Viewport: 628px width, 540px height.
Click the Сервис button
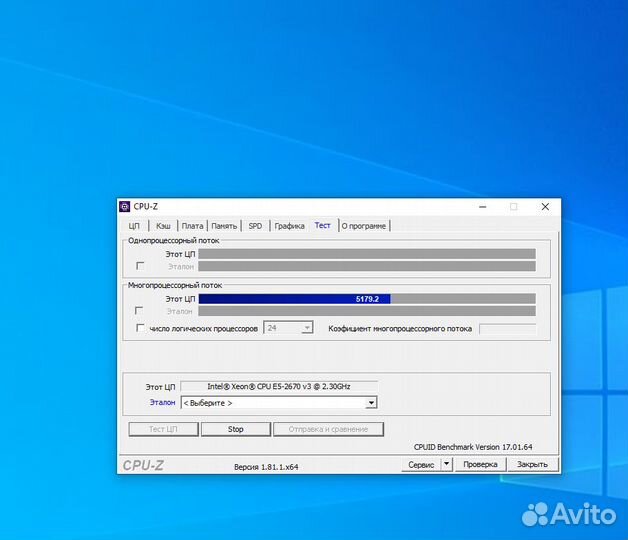(x=421, y=465)
